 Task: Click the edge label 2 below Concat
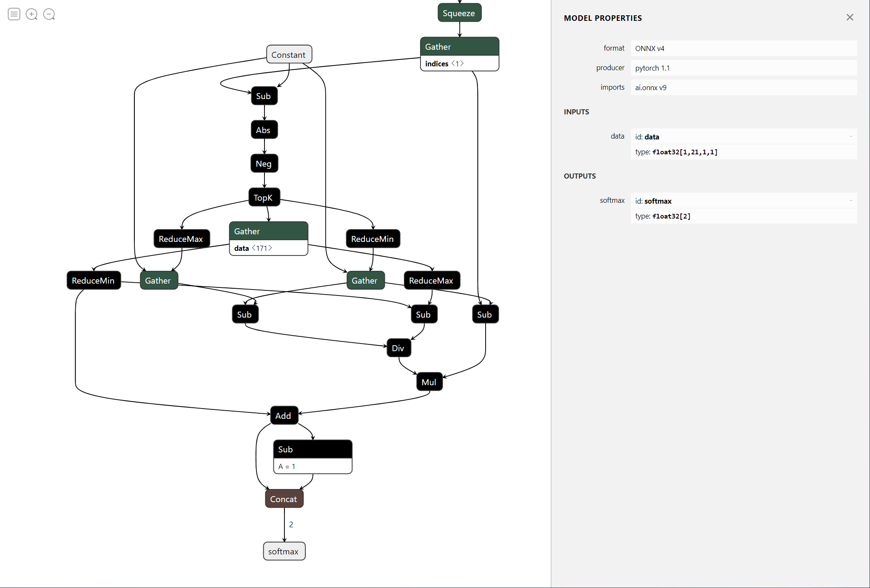(291, 524)
